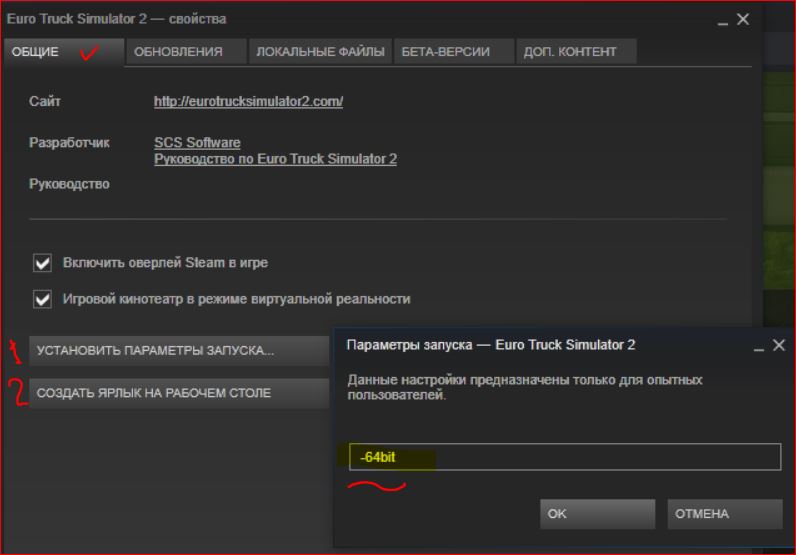Close the Параметры запуска dialog
The image size is (796, 555).
coord(779,345)
